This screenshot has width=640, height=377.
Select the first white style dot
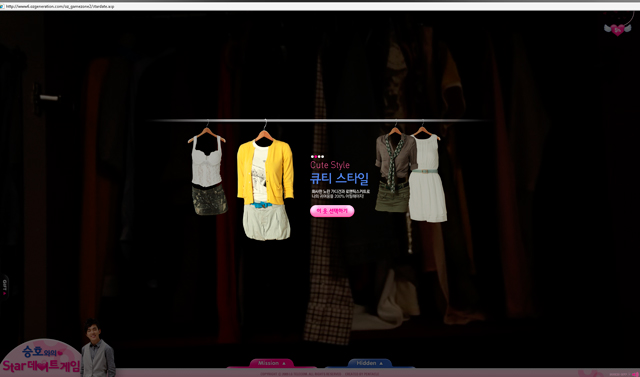coord(312,157)
